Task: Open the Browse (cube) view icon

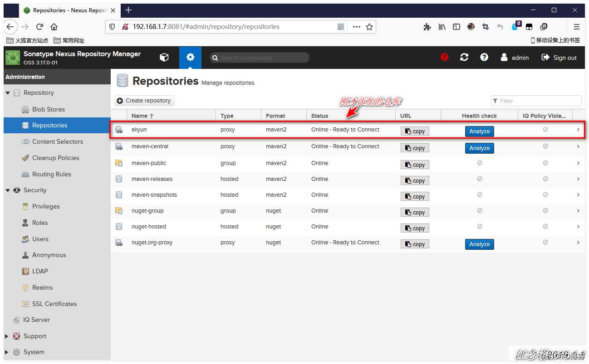Action: coord(164,58)
